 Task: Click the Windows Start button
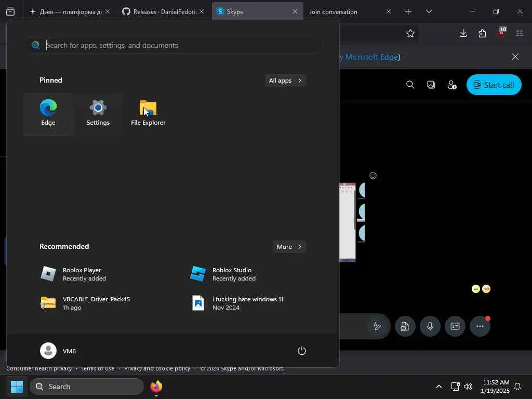[17, 387]
